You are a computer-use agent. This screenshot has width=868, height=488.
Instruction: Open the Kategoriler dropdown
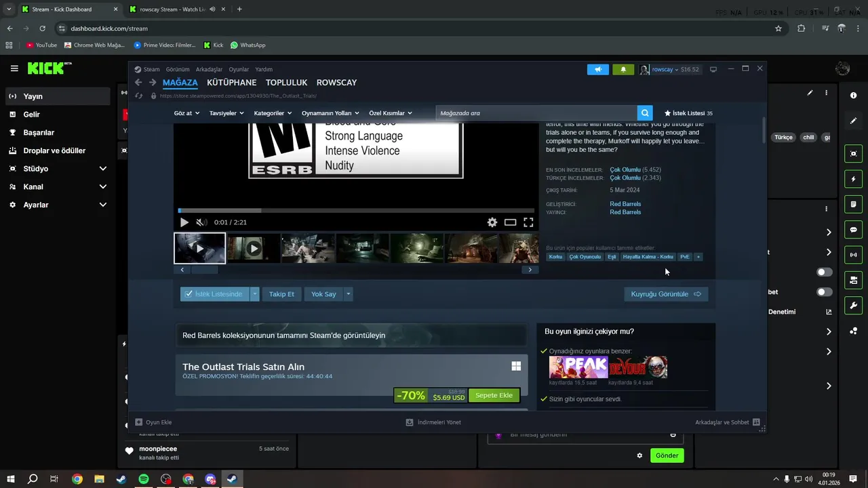pos(273,113)
